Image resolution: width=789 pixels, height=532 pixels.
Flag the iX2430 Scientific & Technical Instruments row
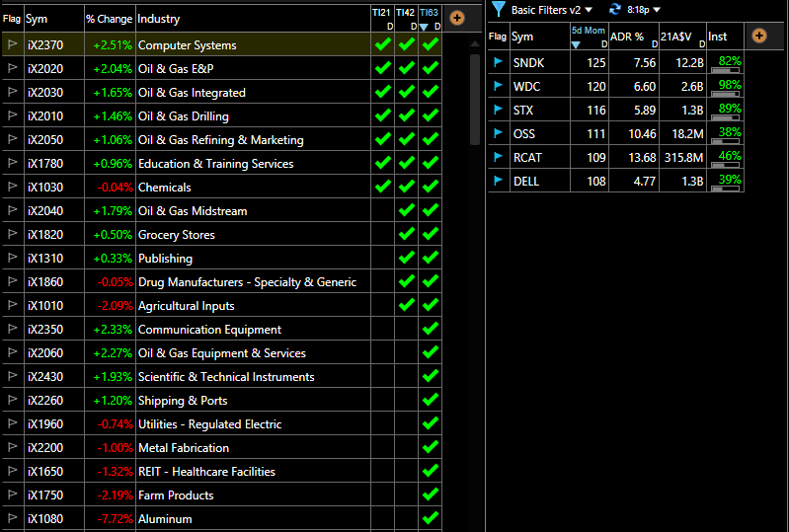[x=13, y=376]
